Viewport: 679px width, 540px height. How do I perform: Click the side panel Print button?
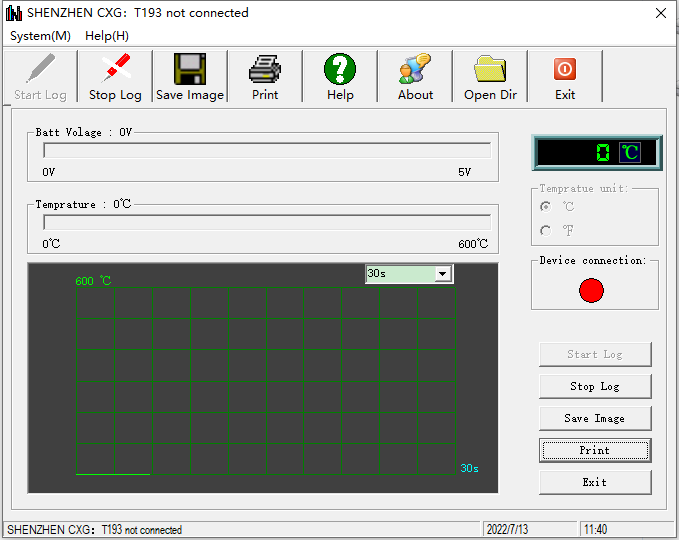click(595, 450)
